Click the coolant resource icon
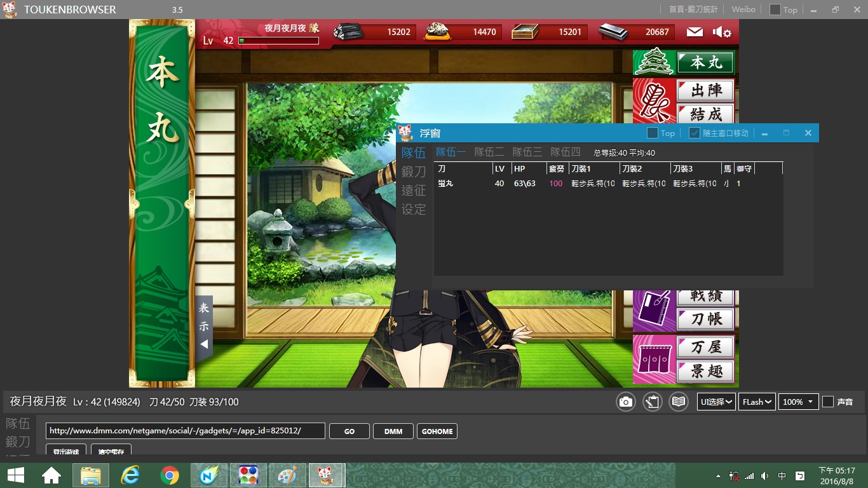This screenshot has height=488, width=868. [x=524, y=31]
